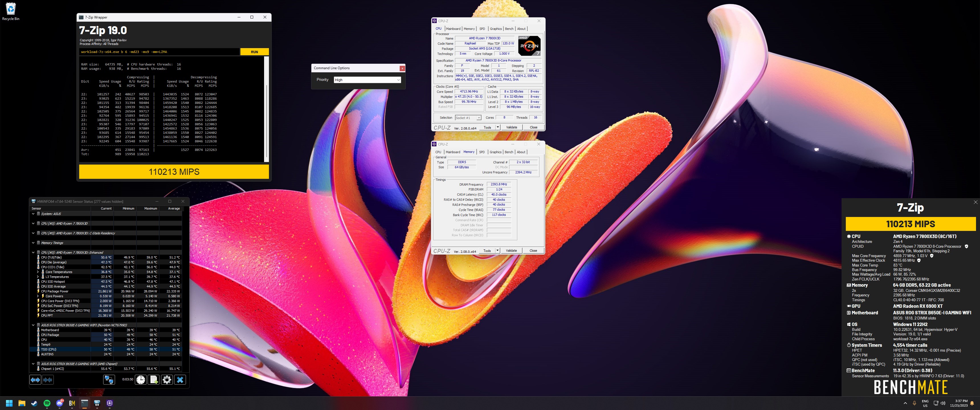
Task: Open Tools dropdown arrow in CPU-Z memory window
Action: [497, 251]
